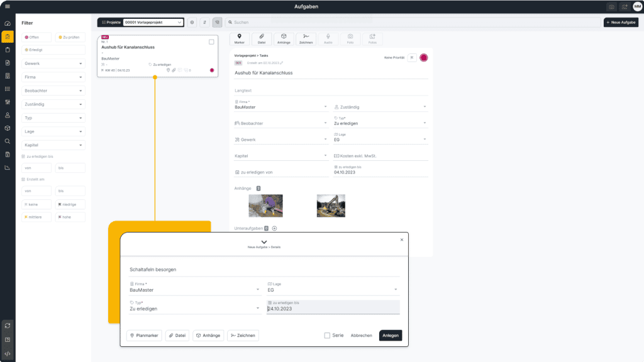
Task: Click the hamburger menu icon
Action: [x=8, y=6]
